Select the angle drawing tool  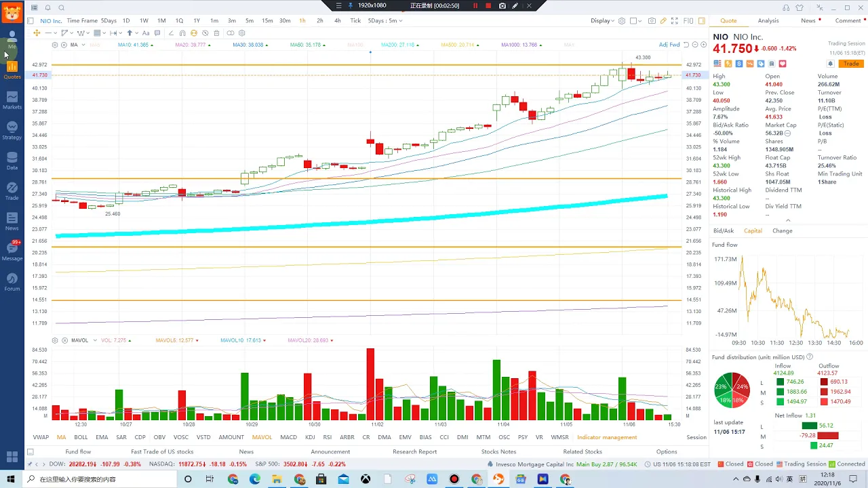pyautogui.click(x=171, y=33)
